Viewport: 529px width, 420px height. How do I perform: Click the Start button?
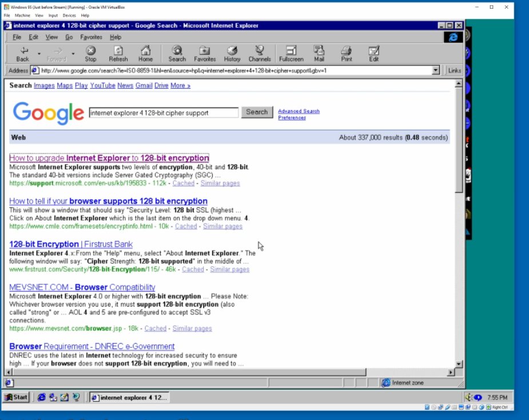16,397
